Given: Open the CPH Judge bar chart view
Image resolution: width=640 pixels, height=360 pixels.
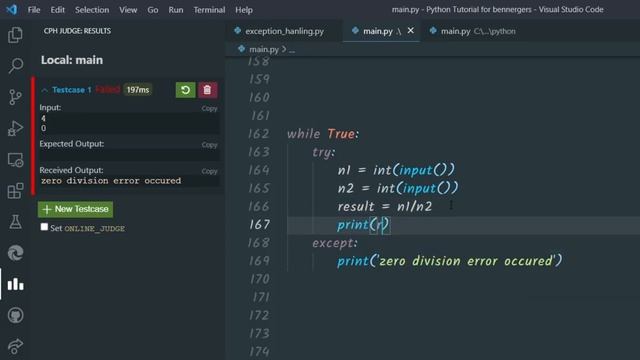Looking at the screenshot, I should point(15,284).
